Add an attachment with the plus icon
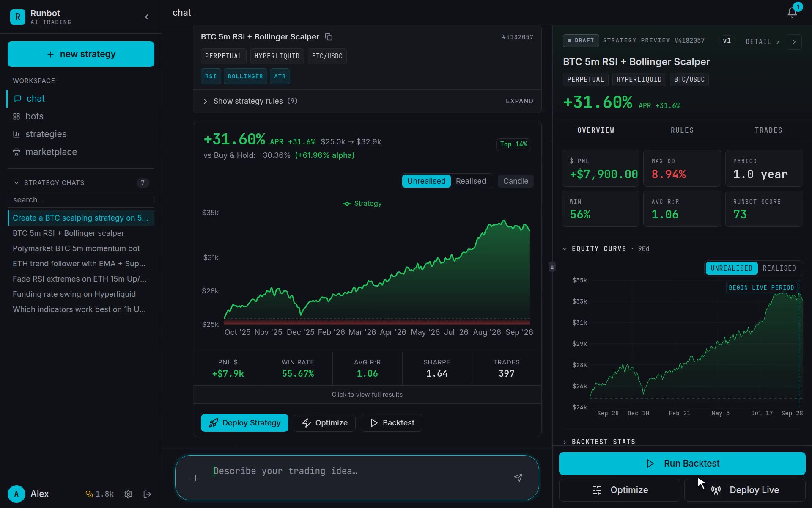 (196, 478)
